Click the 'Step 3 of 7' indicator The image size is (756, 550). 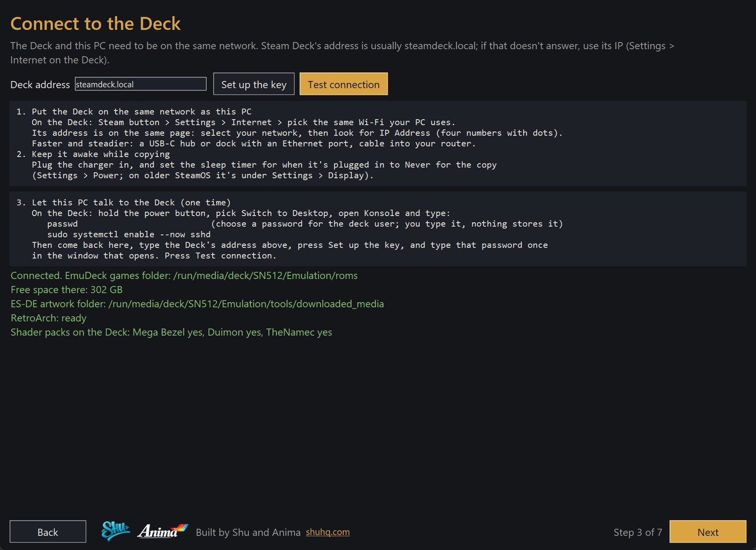(637, 533)
